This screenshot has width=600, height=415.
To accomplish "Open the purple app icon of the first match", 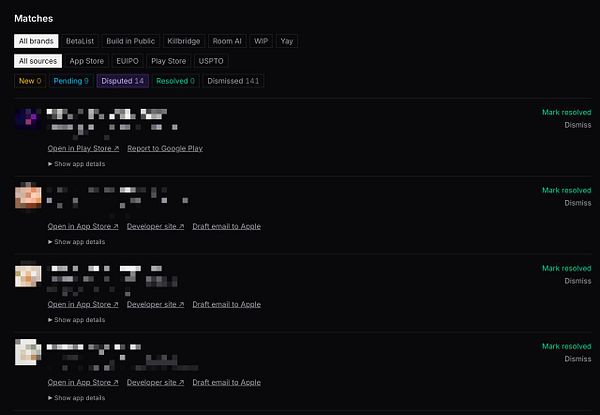I will tap(28, 119).
